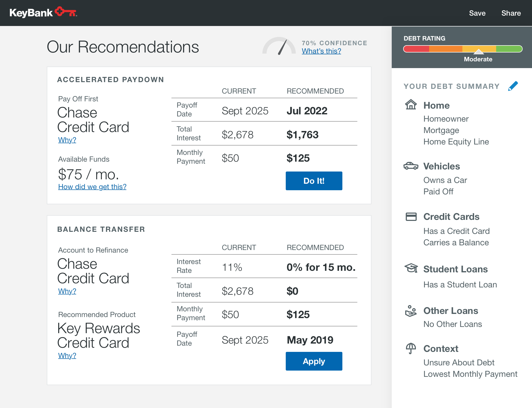Click the red segment of debt rating bar
The width and height of the screenshot is (532, 408).
(x=416, y=49)
